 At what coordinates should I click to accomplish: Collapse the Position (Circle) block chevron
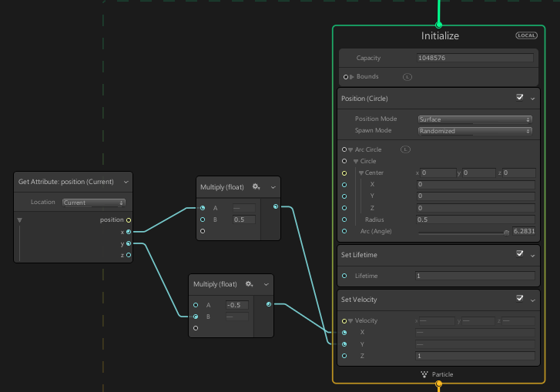click(x=532, y=99)
